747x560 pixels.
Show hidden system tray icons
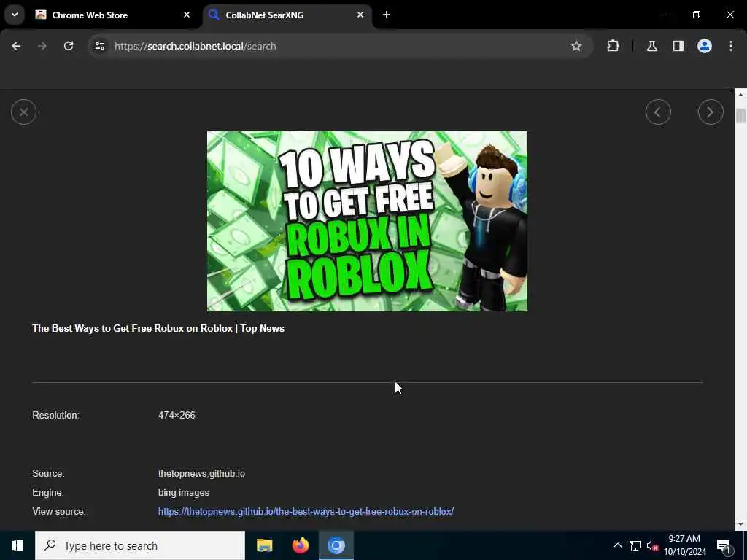click(617, 545)
